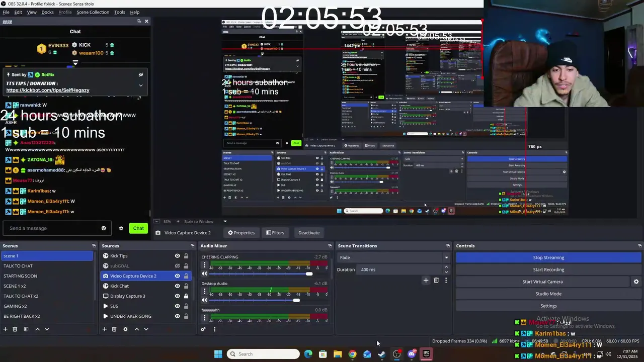Remove selected scene using Scenes trash icon
This screenshot has height=362, width=644.
point(15,329)
